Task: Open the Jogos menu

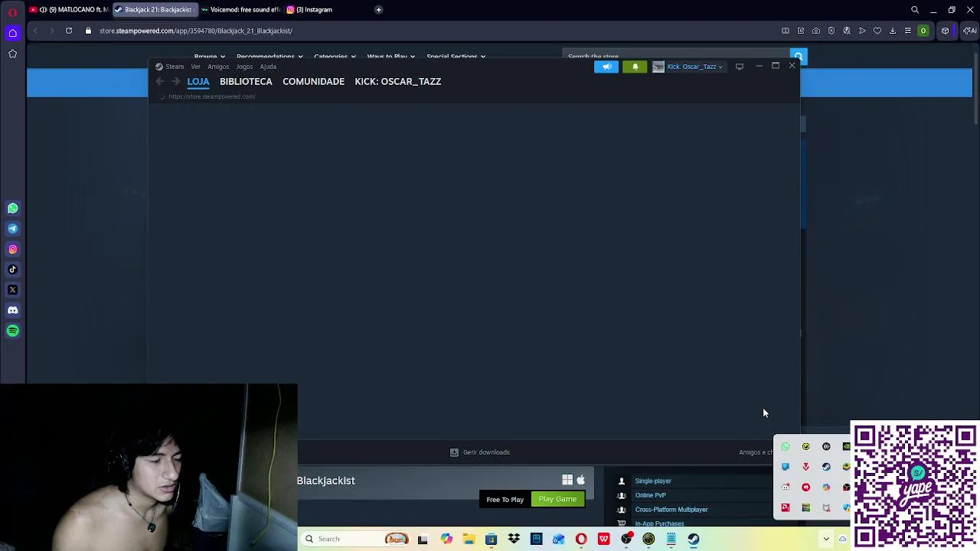Action: 244,67
